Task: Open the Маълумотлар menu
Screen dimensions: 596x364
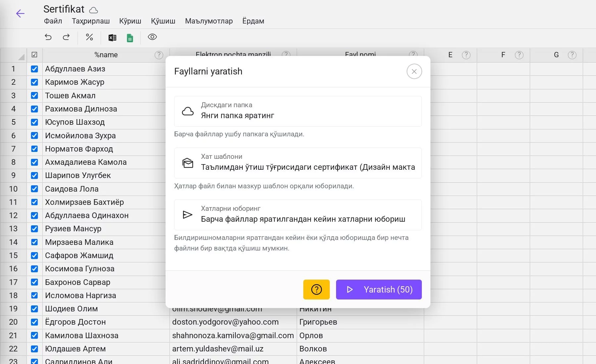Action: pyautogui.click(x=209, y=21)
